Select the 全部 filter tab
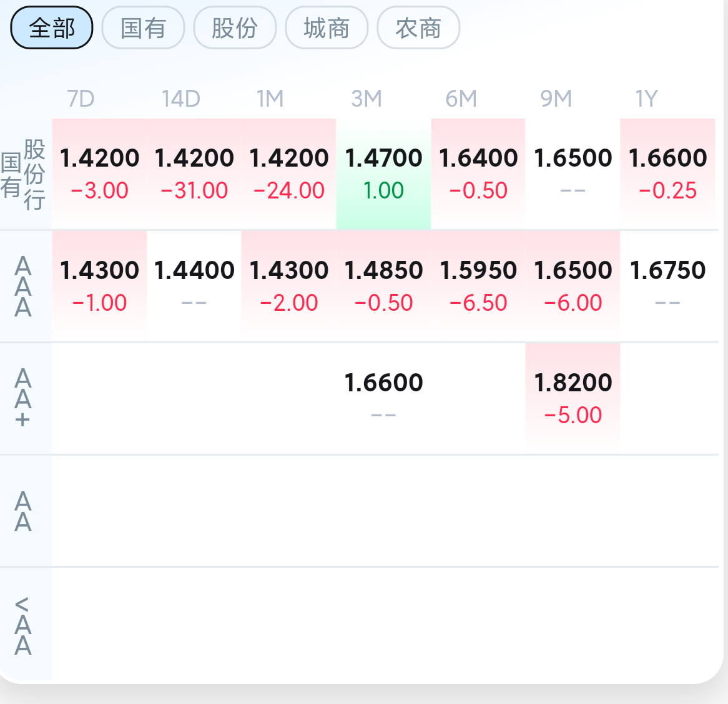The height and width of the screenshot is (704, 728). (52, 28)
